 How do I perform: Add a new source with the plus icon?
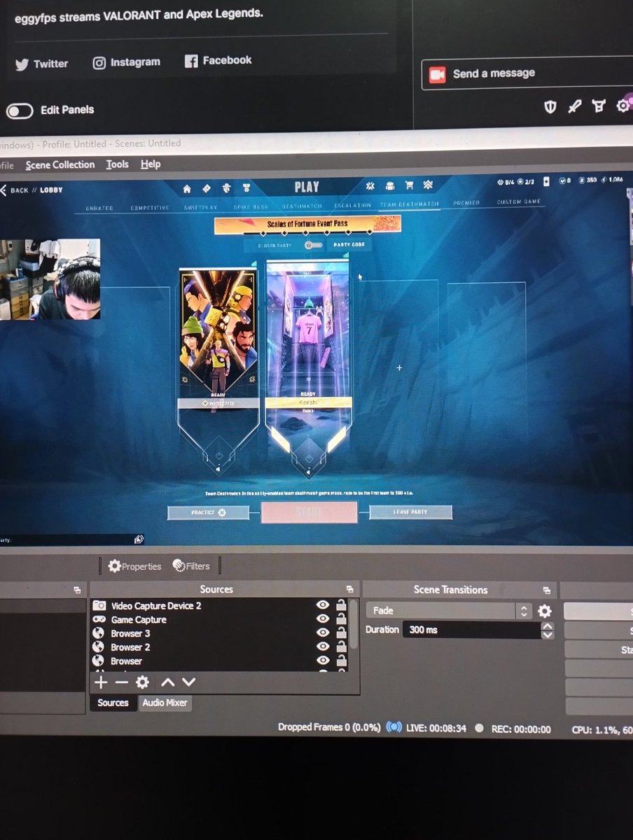tap(101, 682)
